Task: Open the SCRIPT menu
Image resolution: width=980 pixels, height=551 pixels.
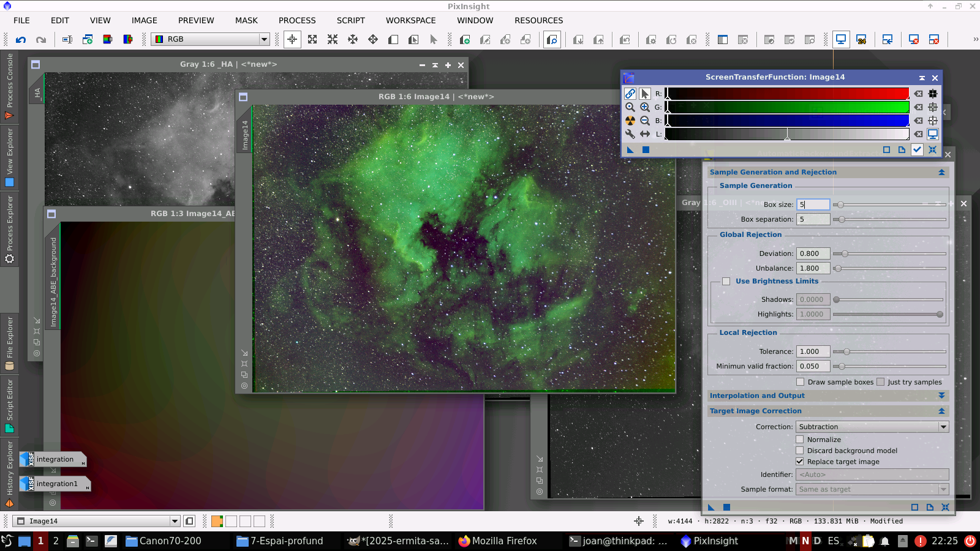Action: (350, 20)
